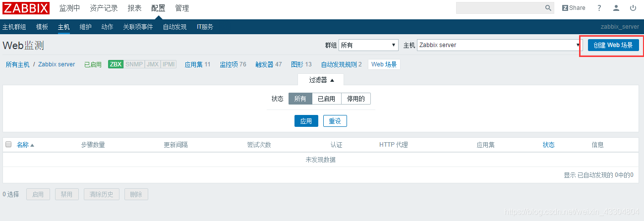Click 创建 Web 场景 button
This screenshot has width=644, height=221.
(x=613, y=45)
